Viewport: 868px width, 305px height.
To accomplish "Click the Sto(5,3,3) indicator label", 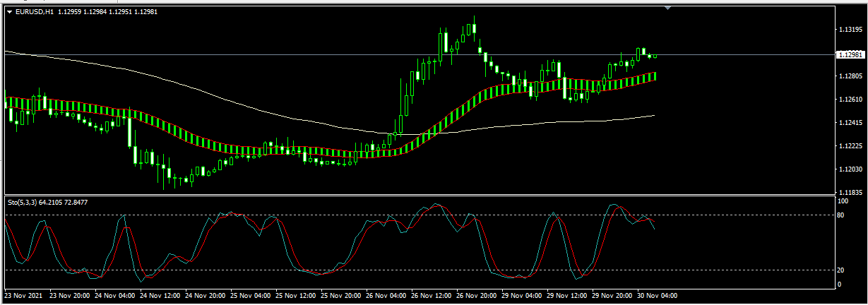I will (23, 203).
